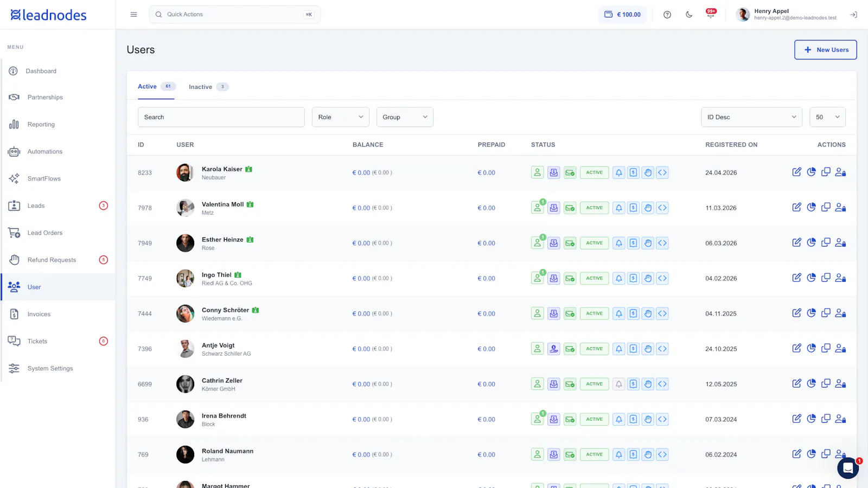Open the Group filter dropdown
This screenshot has width=868, height=488.
(x=405, y=117)
